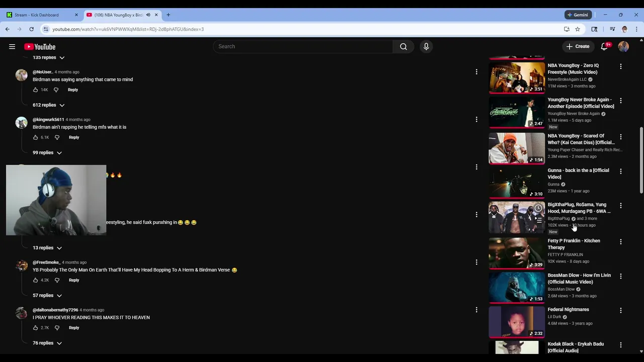The height and width of the screenshot is (362, 644).
Task: Reload the page in Chrome
Action: (31, 29)
